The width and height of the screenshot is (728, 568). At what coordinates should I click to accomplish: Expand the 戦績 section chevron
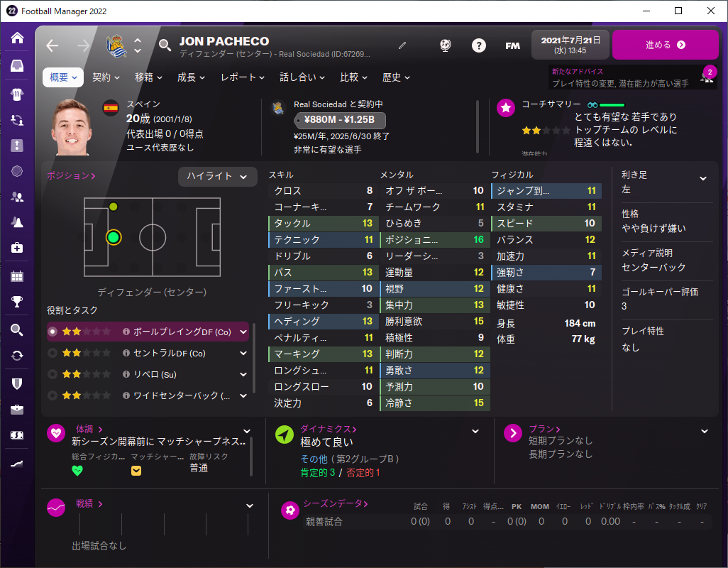pyautogui.click(x=250, y=506)
